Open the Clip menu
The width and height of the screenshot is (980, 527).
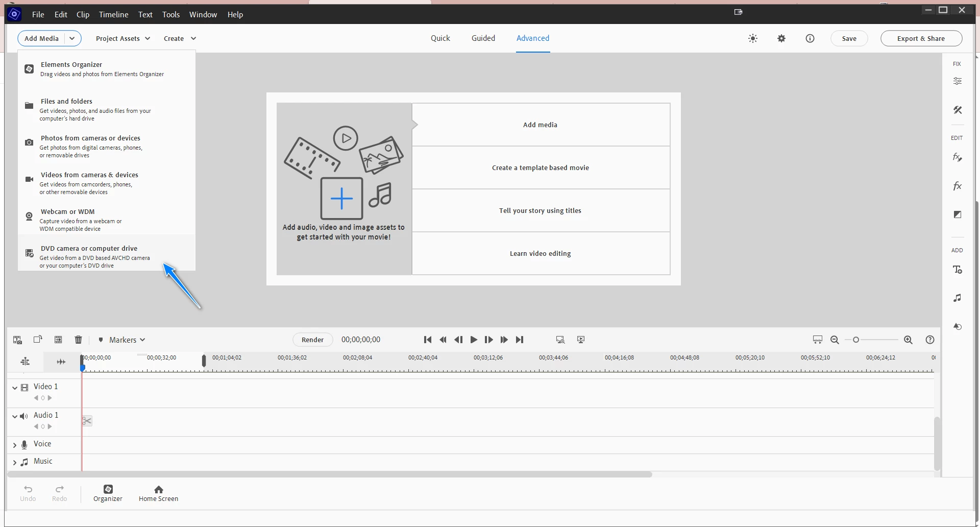click(83, 14)
